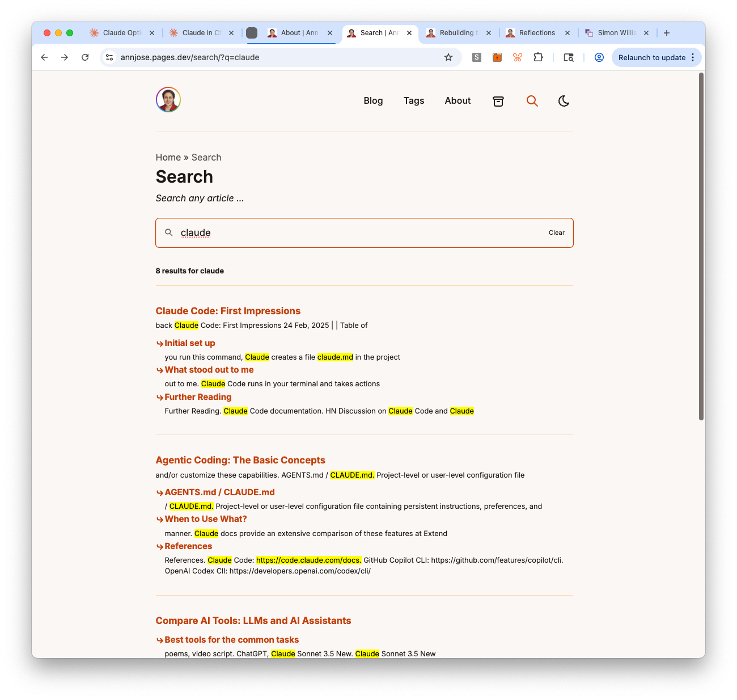Open the site archive box icon
Image resolution: width=737 pixels, height=700 pixels.
click(498, 101)
